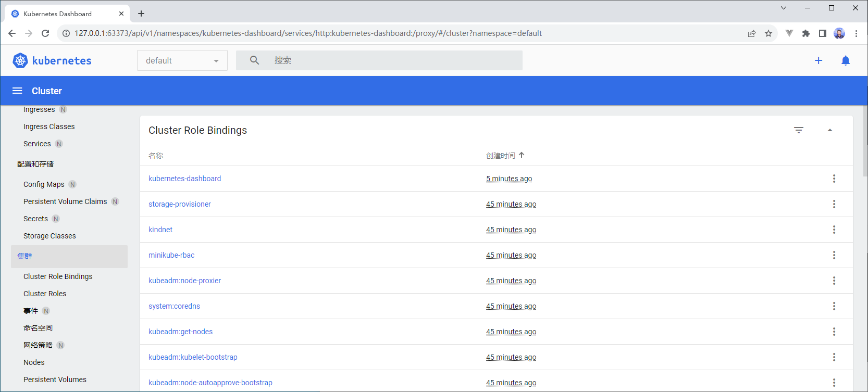Open Nodes in sidebar

(34, 362)
